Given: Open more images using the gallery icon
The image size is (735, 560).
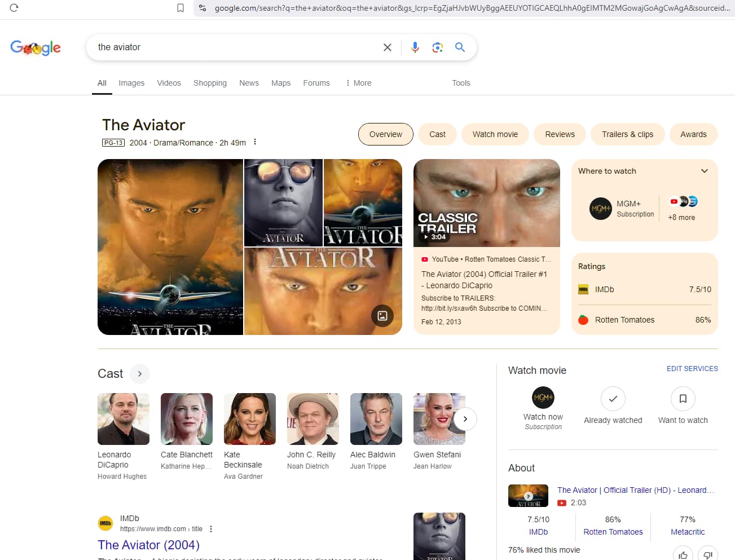Looking at the screenshot, I should pyautogui.click(x=382, y=316).
